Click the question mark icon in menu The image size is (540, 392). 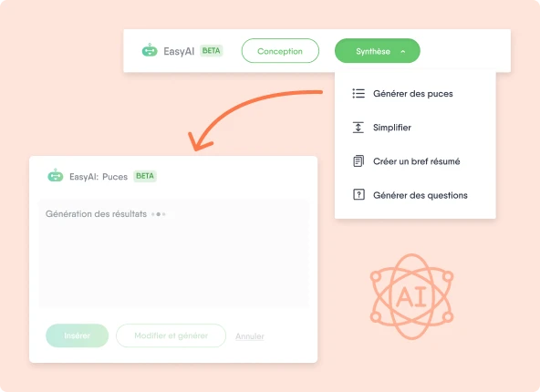click(x=358, y=194)
